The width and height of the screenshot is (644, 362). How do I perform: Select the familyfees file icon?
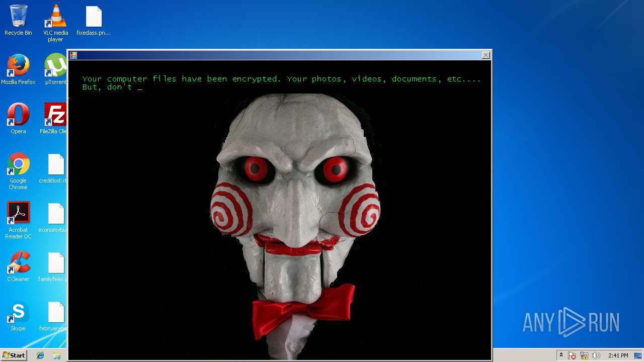coord(53,266)
